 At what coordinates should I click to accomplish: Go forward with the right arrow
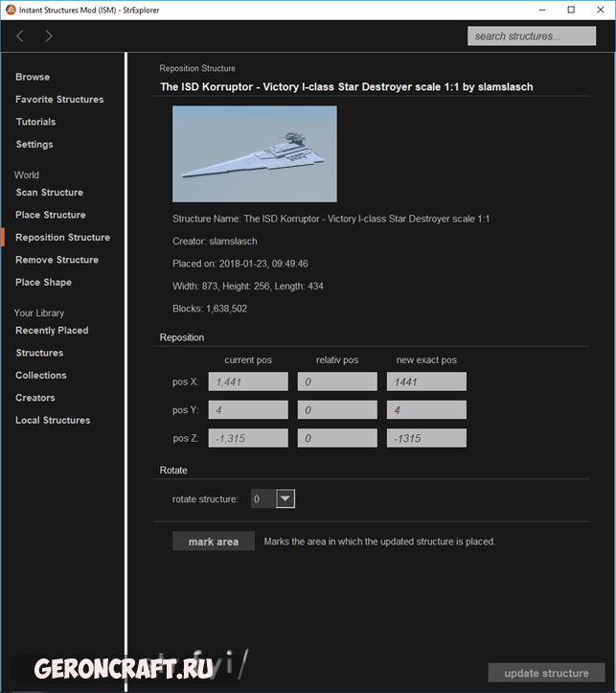pyautogui.click(x=49, y=36)
